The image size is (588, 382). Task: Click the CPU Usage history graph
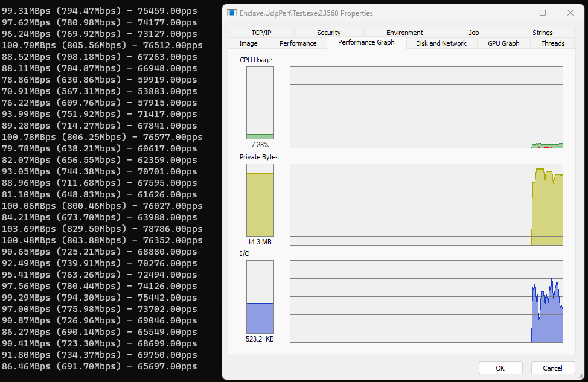point(426,107)
